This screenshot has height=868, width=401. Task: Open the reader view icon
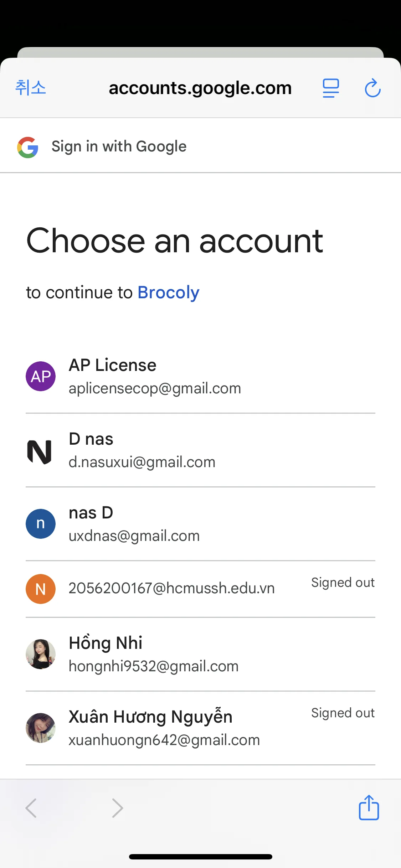(331, 88)
